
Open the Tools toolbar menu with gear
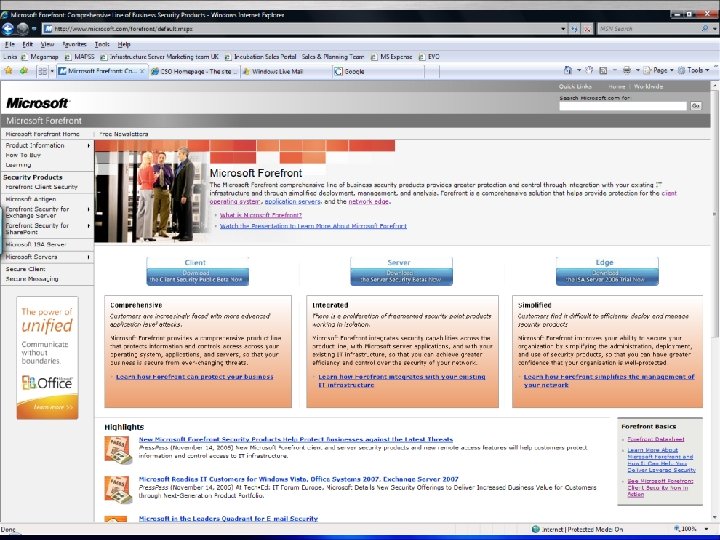coord(693,70)
